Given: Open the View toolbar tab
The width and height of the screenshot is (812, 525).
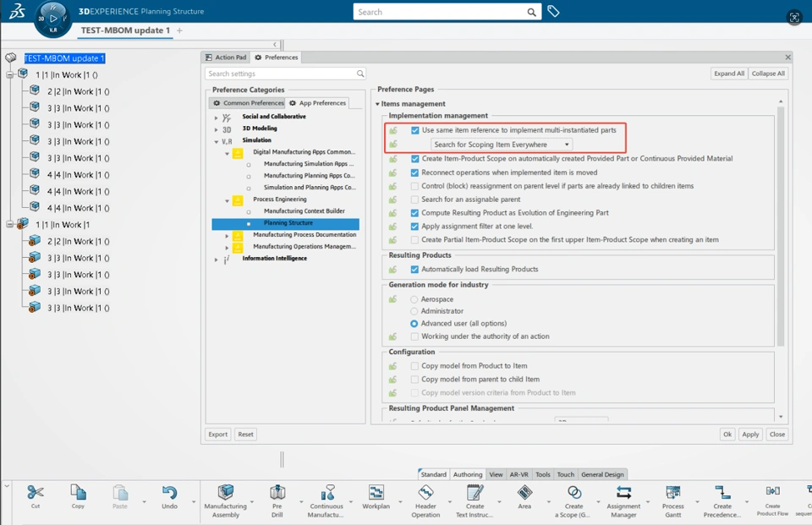Looking at the screenshot, I should 496,474.
